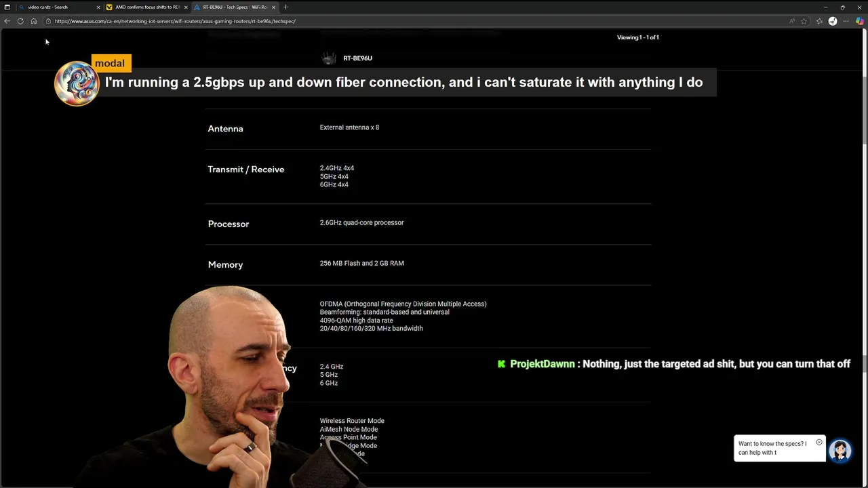This screenshot has height=488, width=868.
Task: Open the browser profile avatar
Action: 833,21
